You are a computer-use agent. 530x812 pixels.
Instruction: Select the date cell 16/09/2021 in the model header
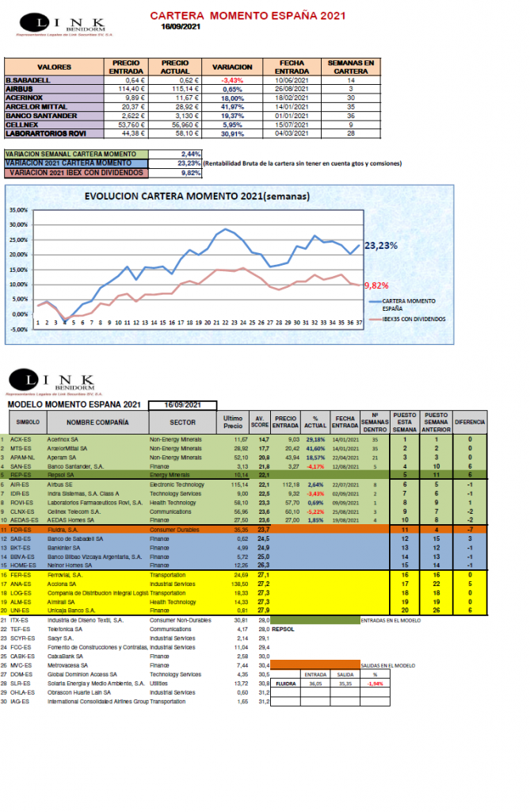182,404
